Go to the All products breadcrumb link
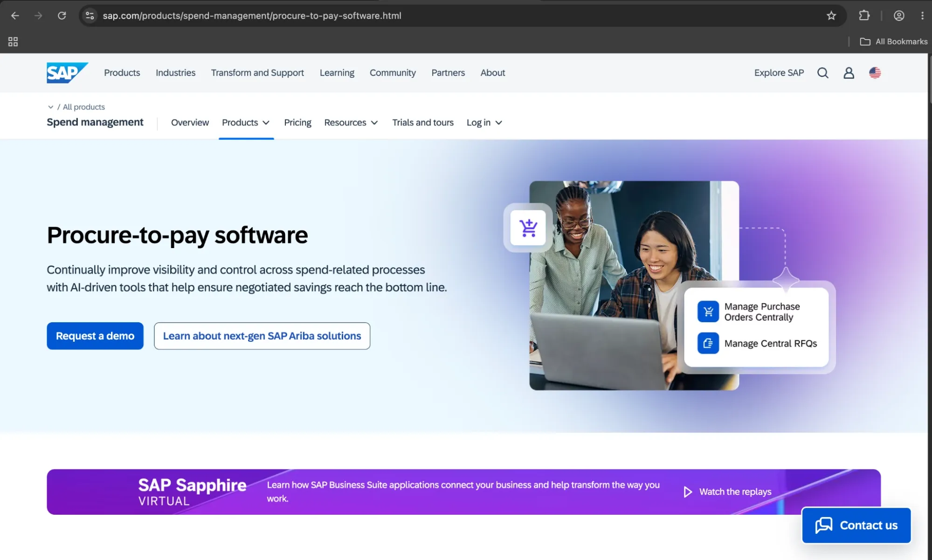Image resolution: width=932 pixels, height=560 pixels. [x=84, y=107]
